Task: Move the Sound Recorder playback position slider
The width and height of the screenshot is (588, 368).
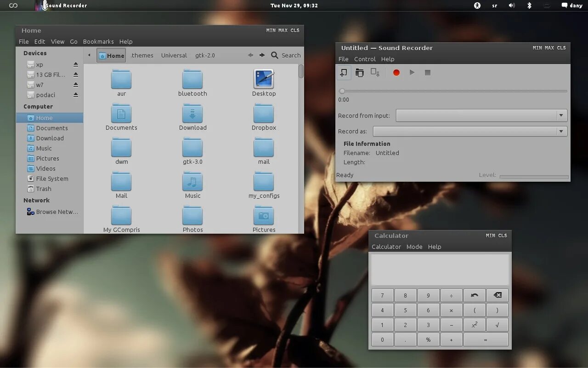Action: tap(342, 91)
